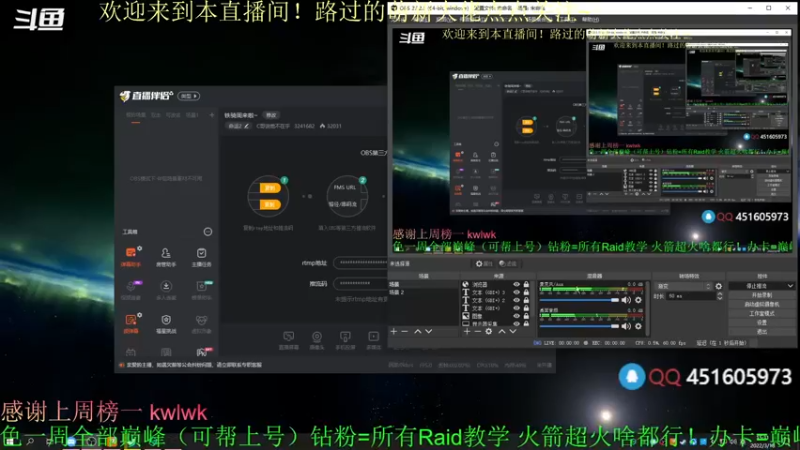Toggle visibility of the 浏览器 source

516,285
